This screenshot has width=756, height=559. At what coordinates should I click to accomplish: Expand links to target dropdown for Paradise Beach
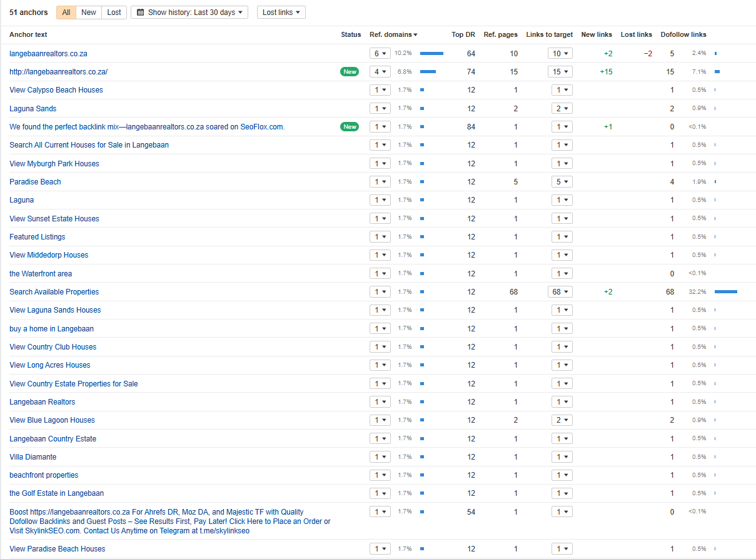(560, 182)
